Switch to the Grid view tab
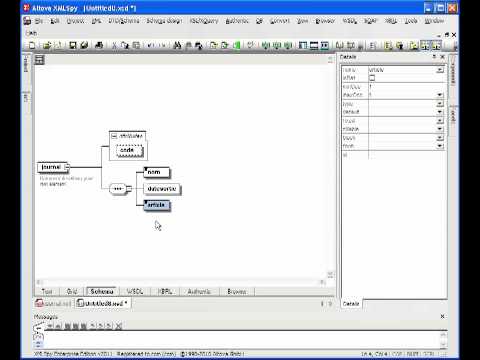Viewport: 480px width, 360px height. click(x=72, y=292)
